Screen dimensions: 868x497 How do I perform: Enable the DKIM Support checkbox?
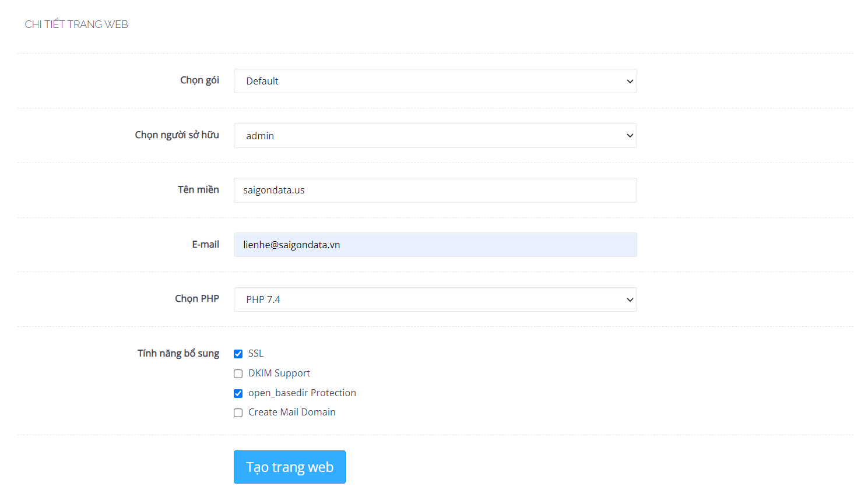point(238,373)
